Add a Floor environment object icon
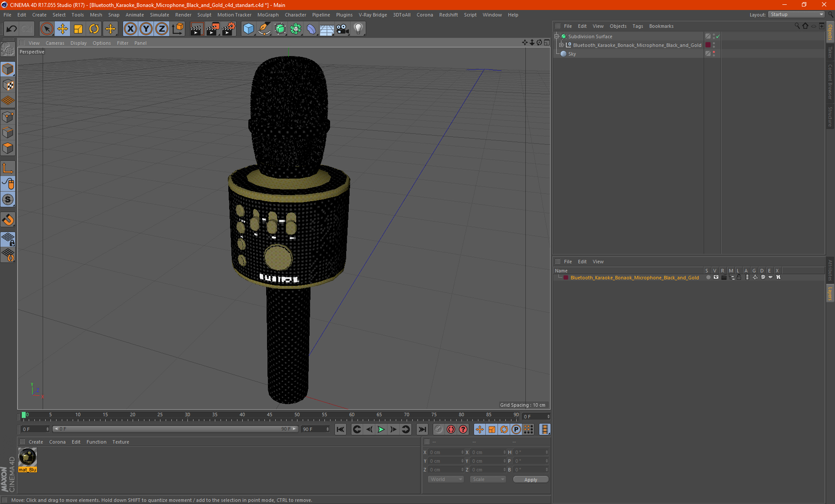Image resolution: width=835 pixels, height=504 pixels. (327, 29)
